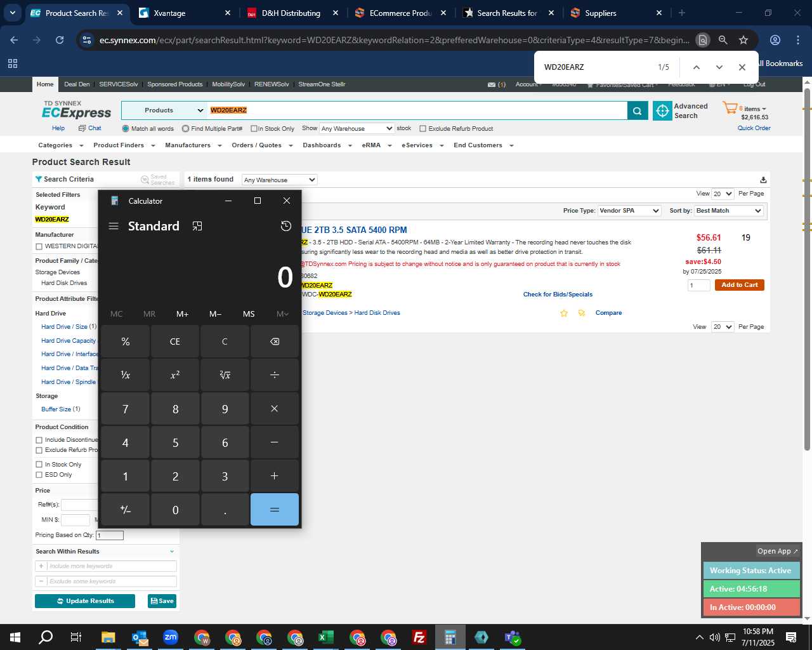Check In Stock Only in Product Condition
The image size is (812, 650).
click(39, 465)
